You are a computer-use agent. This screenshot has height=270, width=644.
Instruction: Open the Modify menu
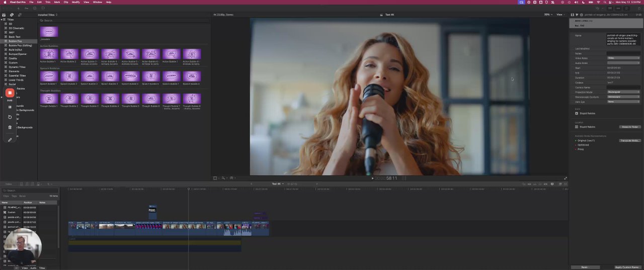pos(75,2)
